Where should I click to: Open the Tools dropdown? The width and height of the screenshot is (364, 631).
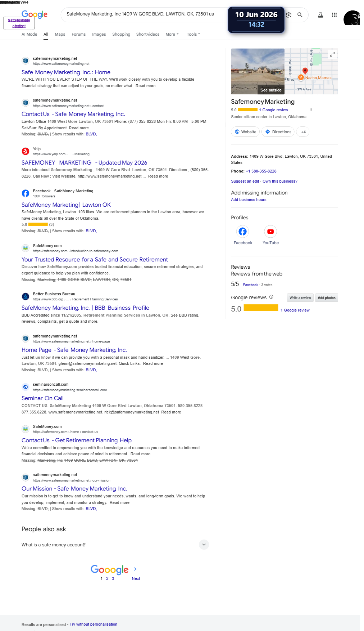click(x=193, y=34)
